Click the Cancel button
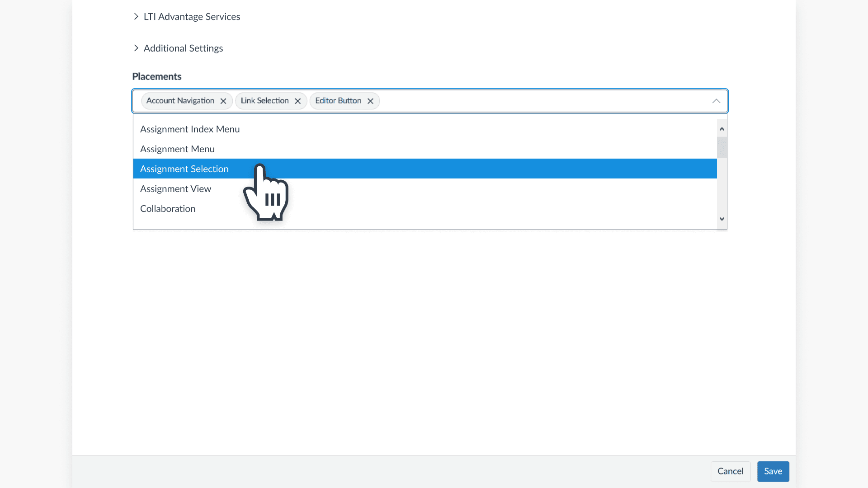The image size is (868, 488). (x=731, y=471)
